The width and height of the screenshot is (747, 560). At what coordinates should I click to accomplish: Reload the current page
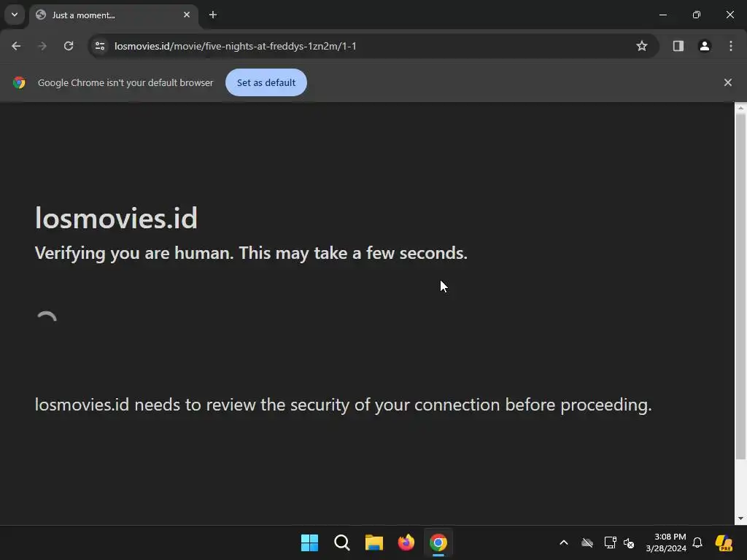[x=69, y=46]
